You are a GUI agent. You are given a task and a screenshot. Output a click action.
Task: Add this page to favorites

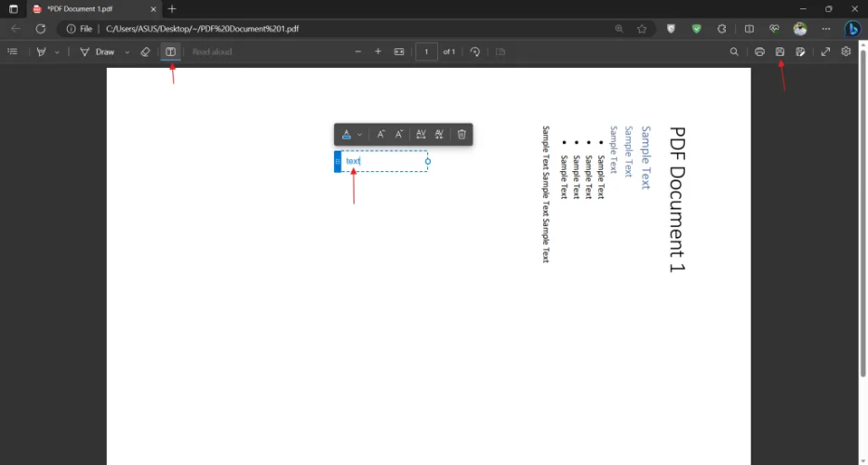642,29
